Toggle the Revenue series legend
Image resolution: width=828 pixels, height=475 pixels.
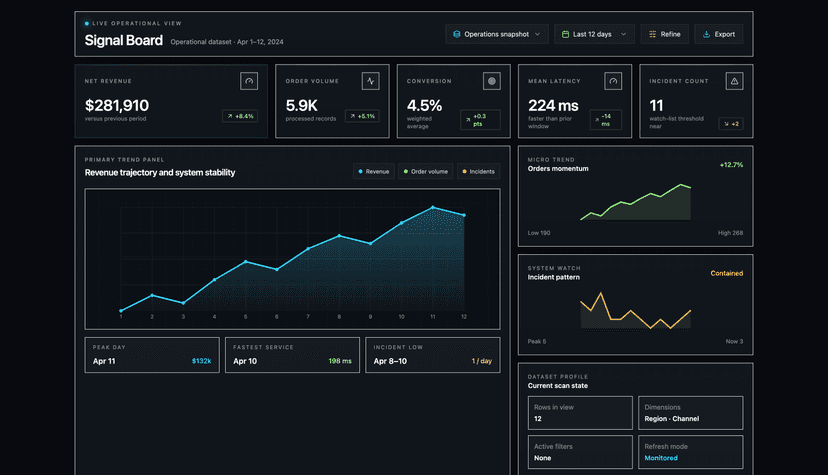tap(374, 172)
